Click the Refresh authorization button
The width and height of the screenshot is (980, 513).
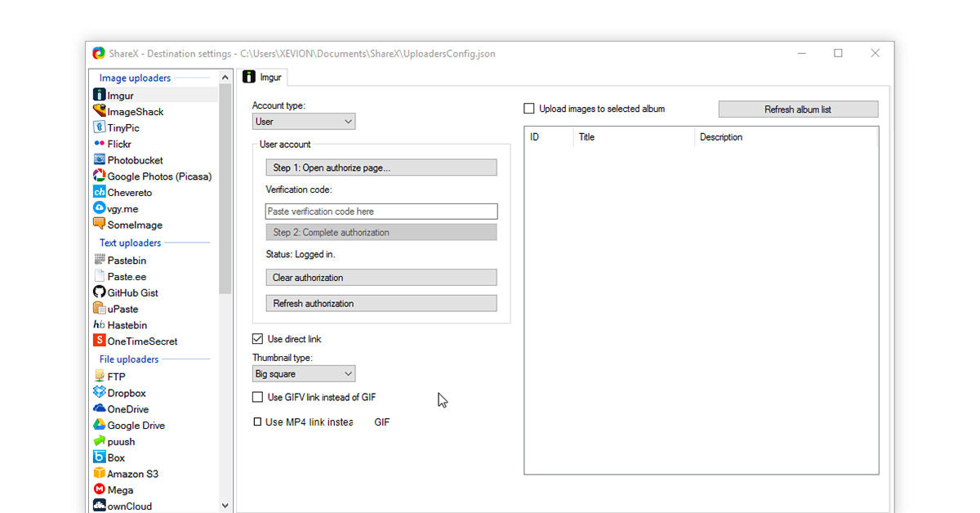(x=381, y=303)
